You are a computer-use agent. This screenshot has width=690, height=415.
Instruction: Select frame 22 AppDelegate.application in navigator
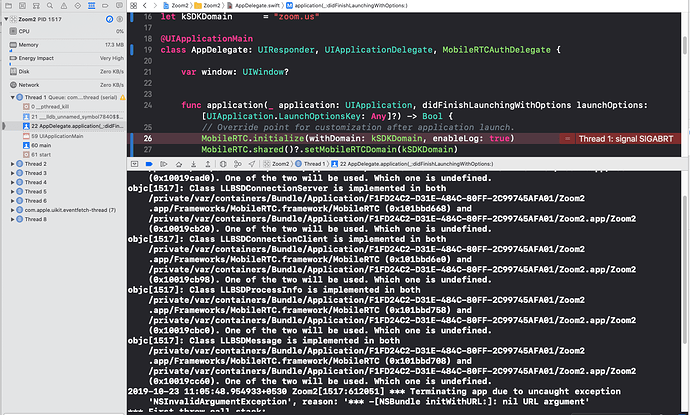click(64, 126)
